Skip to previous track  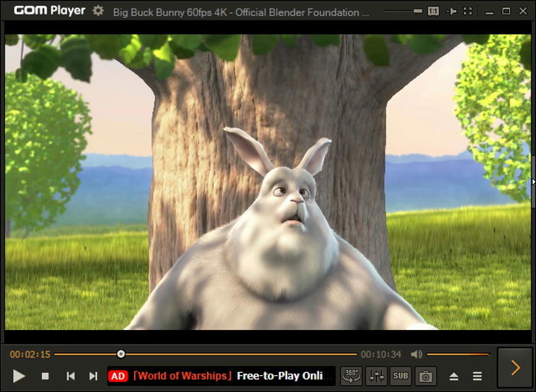[x=70, y=376]
